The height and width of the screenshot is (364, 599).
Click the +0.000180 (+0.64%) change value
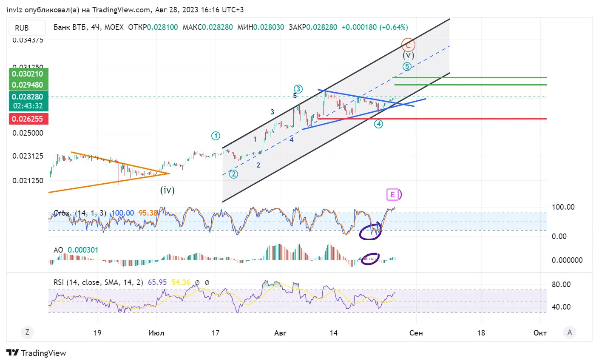(375, 27)
